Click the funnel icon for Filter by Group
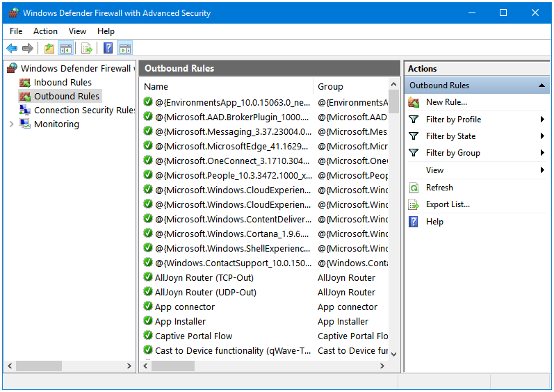The height and width of the screenshot is (392, 554). pyautogui.click(x=414, y=153)
